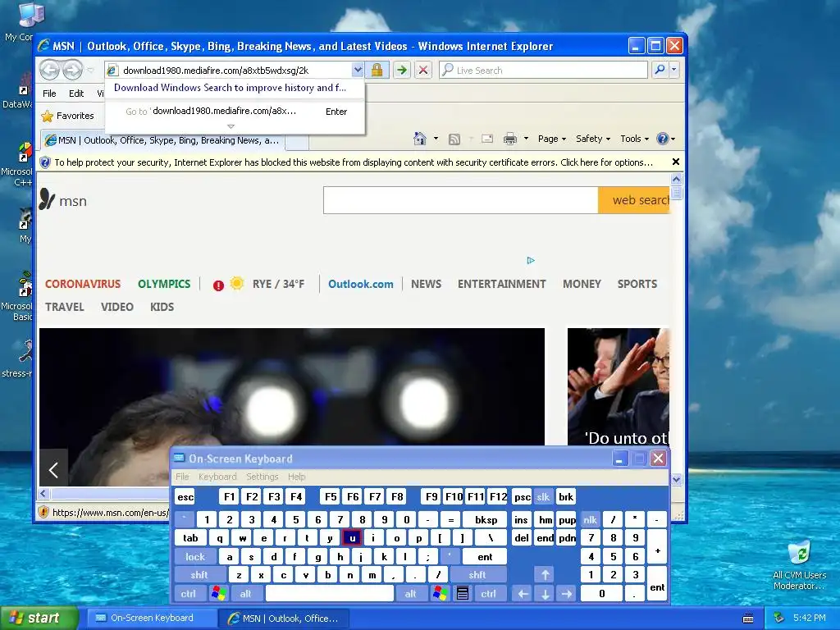
Task: Click the right arrow key on keyboard
Action: tap(567, 594)
